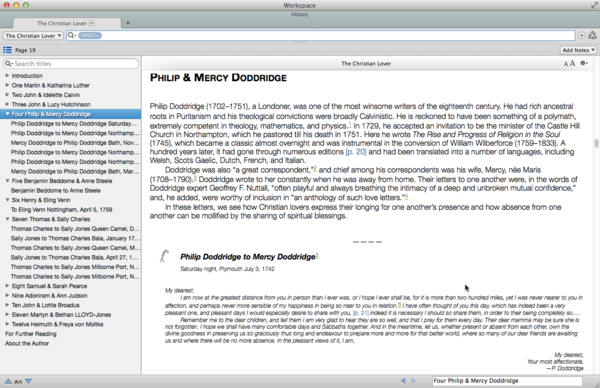Image resolution: width=600 pixels, height=388 pixels.
Task: Click the History label under Workspace
Action: [x=299, y=15]
